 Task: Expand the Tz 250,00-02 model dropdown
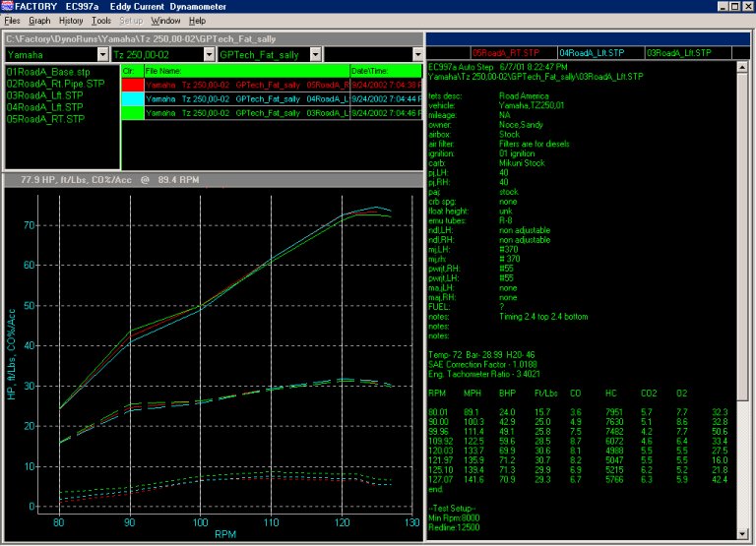tap(208, 53)
